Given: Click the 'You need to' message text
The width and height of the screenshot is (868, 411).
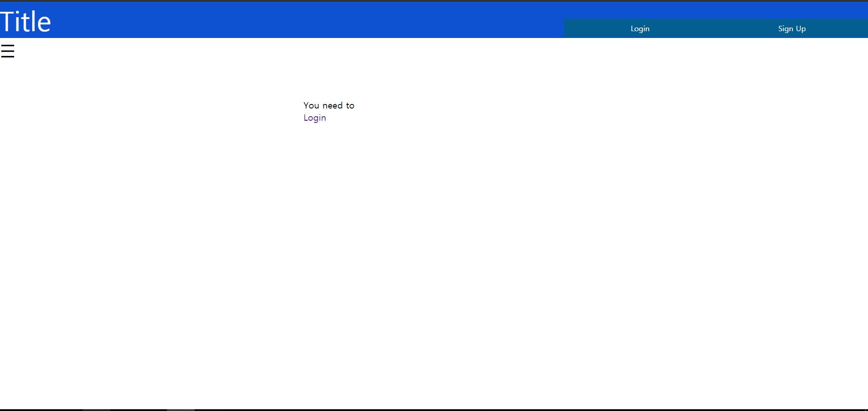Looking at the screenshot, I should click(329, 105).
